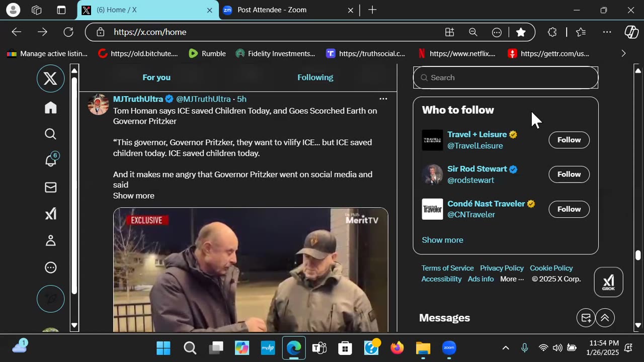The image size is (644, 362).
Task: Open the floating Grok button
Action: click(x=608, y=282)
